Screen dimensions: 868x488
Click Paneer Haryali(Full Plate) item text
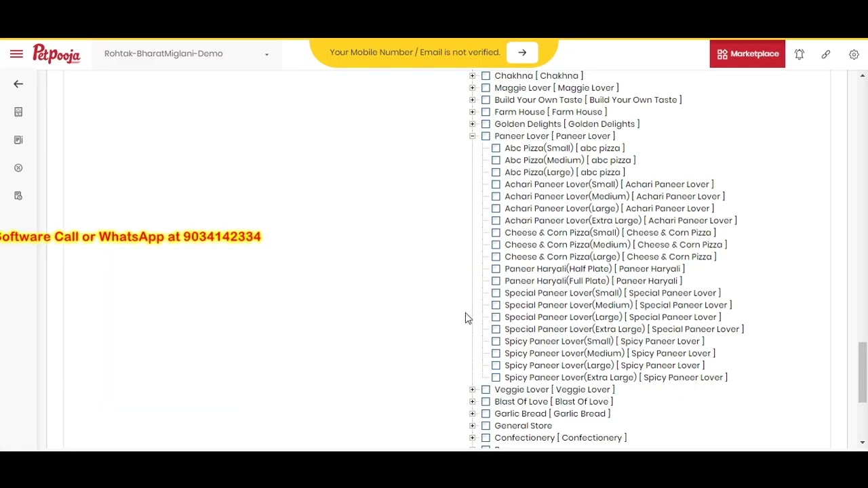(x=593, y=281)
